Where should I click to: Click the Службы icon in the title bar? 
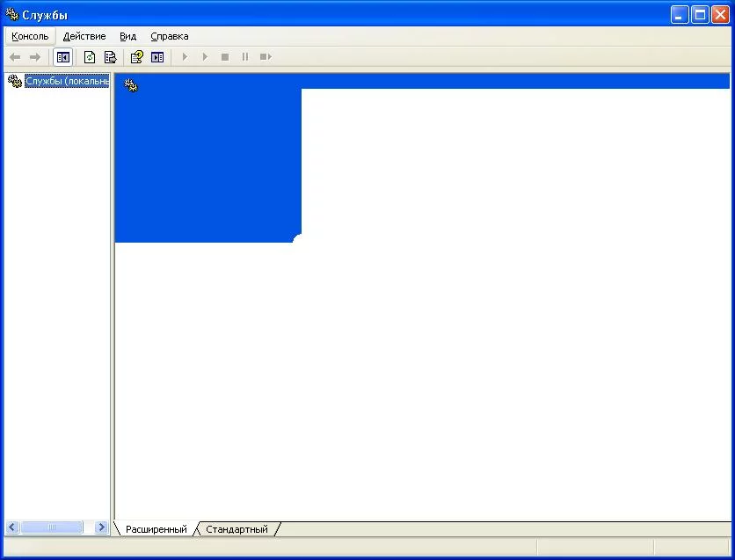pos(11,15)
